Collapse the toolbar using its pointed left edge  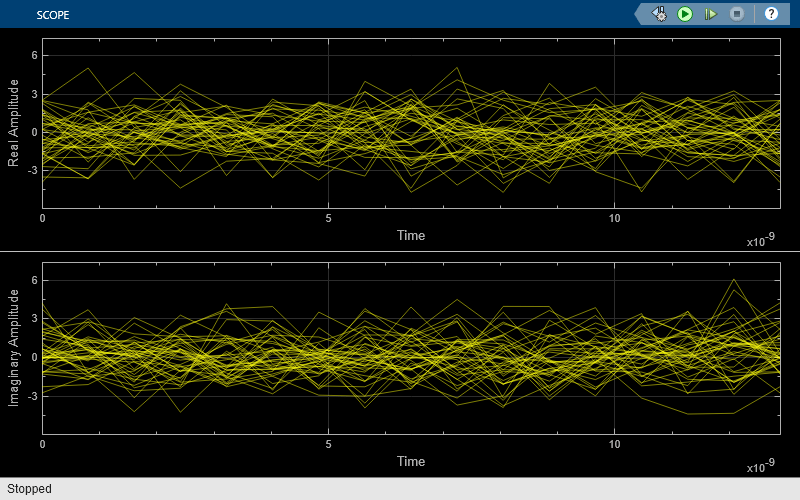click(638, 14)
